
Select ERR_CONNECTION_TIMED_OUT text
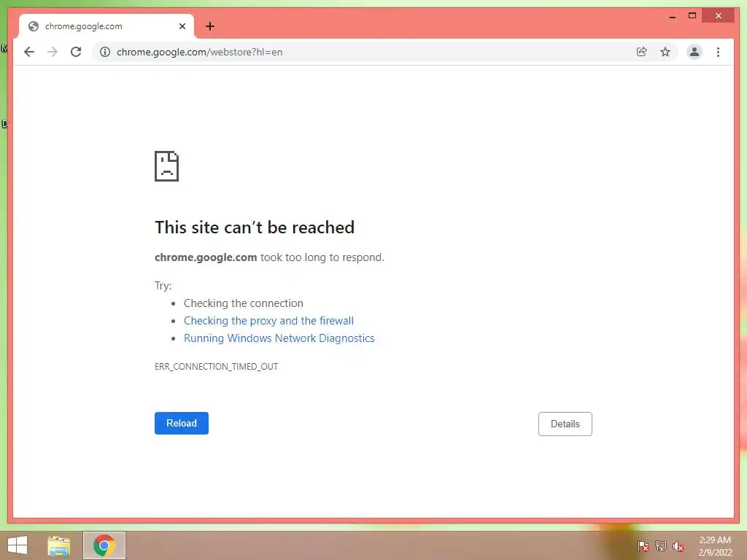[x=216, y=367]
